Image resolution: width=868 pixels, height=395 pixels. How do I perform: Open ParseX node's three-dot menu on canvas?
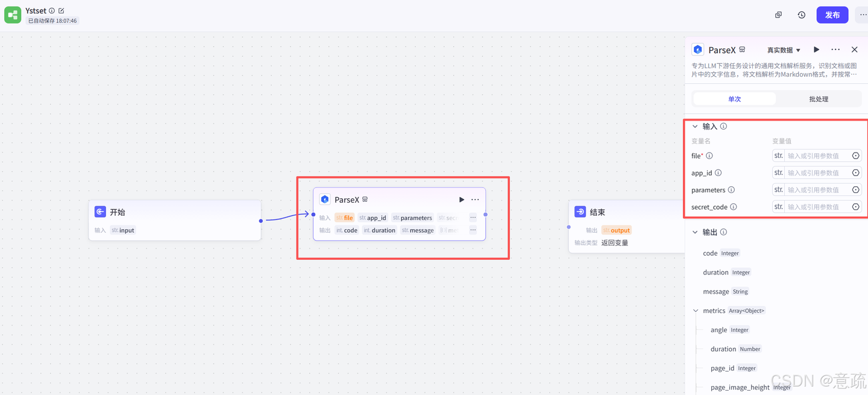pyautogui.click(x=475, y=200)
